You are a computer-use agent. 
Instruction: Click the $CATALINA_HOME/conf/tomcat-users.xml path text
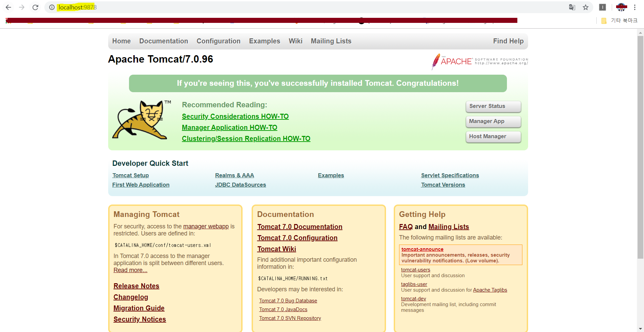click(163, 245)
